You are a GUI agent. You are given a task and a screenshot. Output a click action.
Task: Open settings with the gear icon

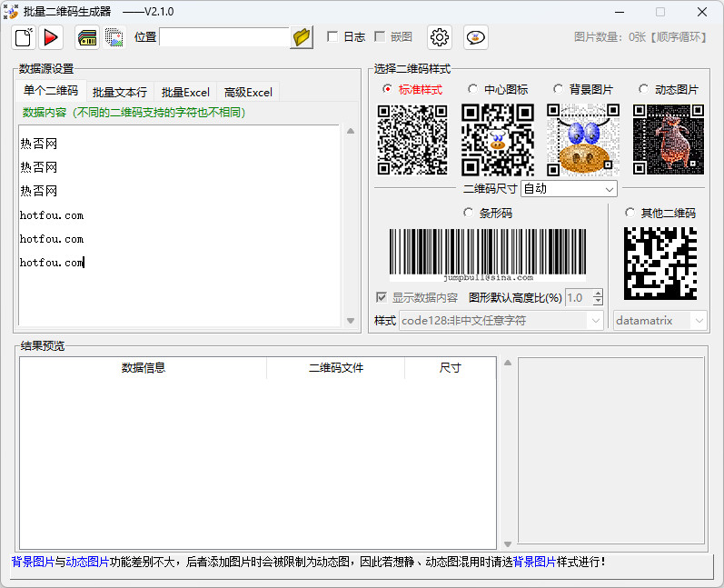point(439,37)
